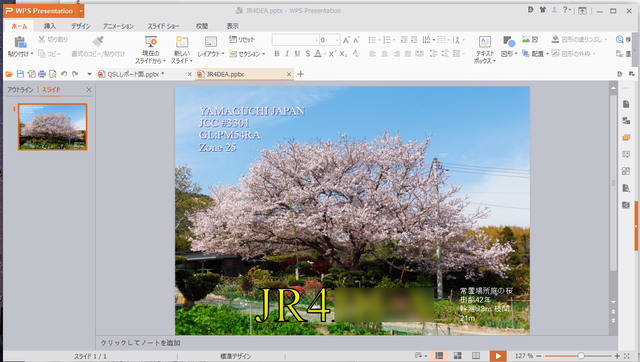Click the Export to PDF icon
This screenshot has height=362, width=640.
click(31, 74)
